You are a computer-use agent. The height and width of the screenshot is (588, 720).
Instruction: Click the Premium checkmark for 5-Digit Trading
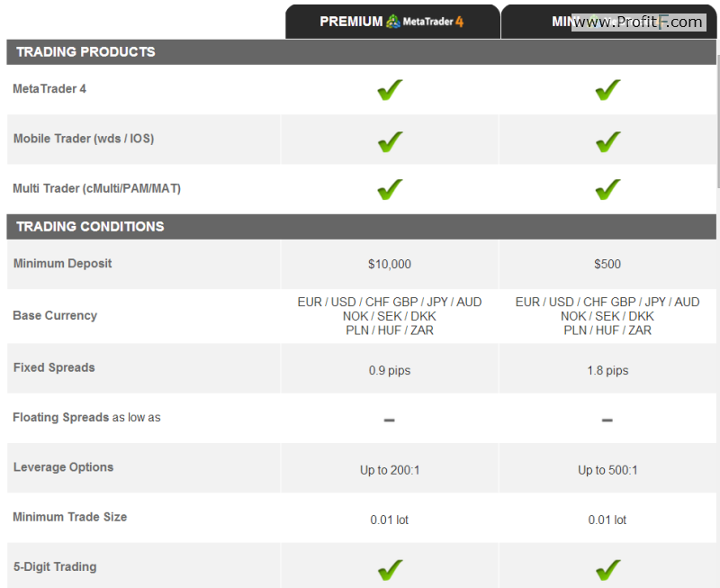coord(390,570)
